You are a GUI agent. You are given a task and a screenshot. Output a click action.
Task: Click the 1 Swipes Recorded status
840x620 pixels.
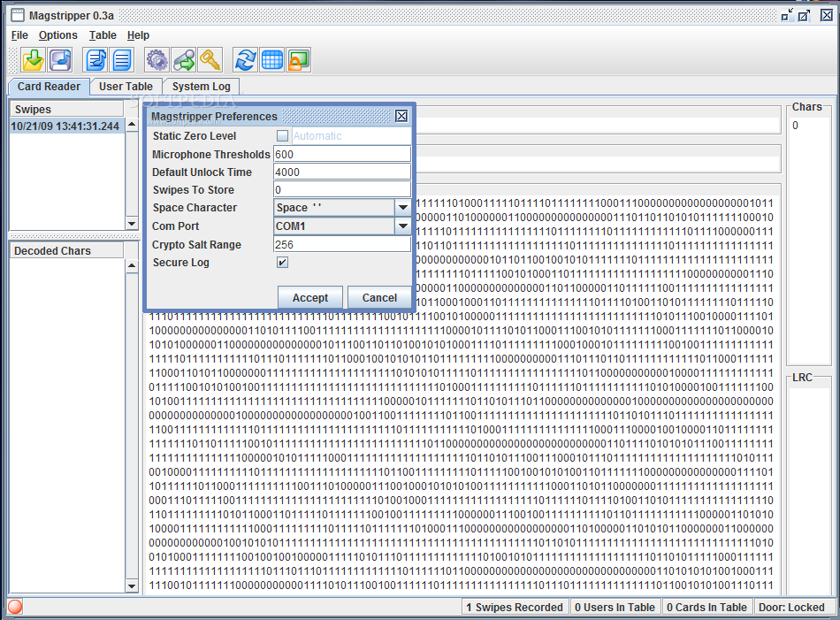[515, 607]
